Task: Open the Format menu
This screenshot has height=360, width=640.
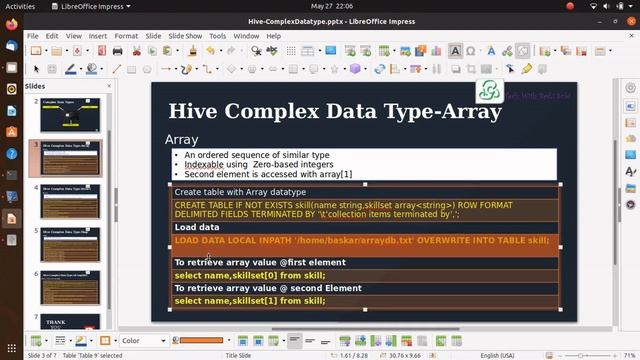Action: tap(126, 36)
